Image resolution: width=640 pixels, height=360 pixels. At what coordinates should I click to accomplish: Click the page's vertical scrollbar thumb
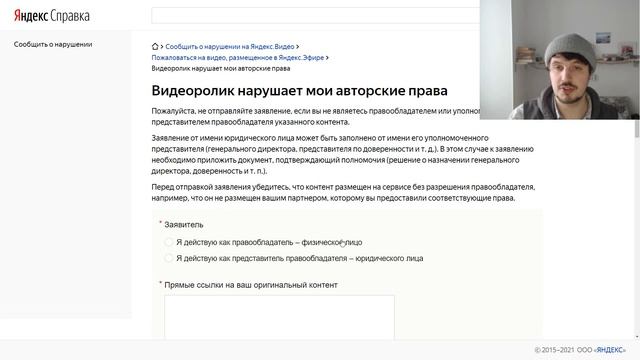click(637, 128)
